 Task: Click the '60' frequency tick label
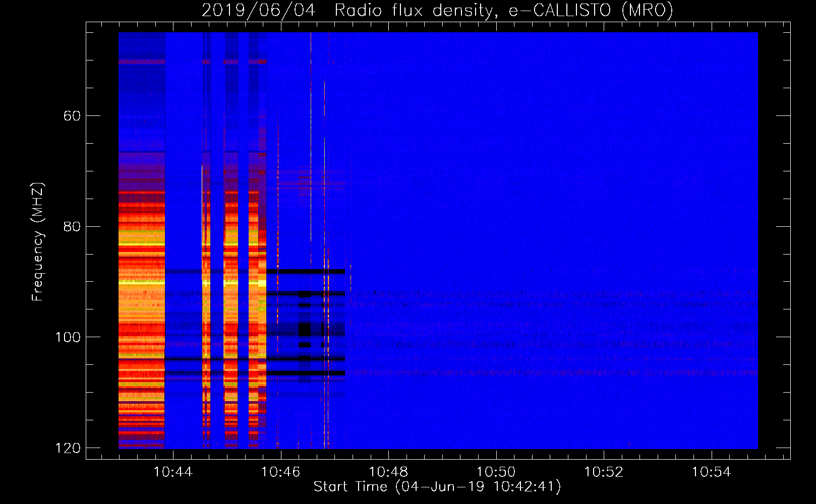(72, 116)
